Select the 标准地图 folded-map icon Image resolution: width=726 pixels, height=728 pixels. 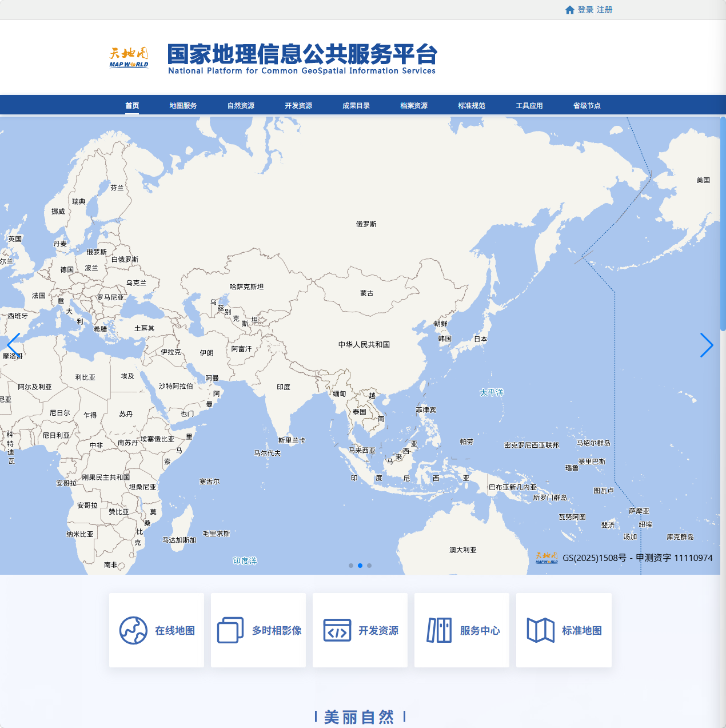538,629
